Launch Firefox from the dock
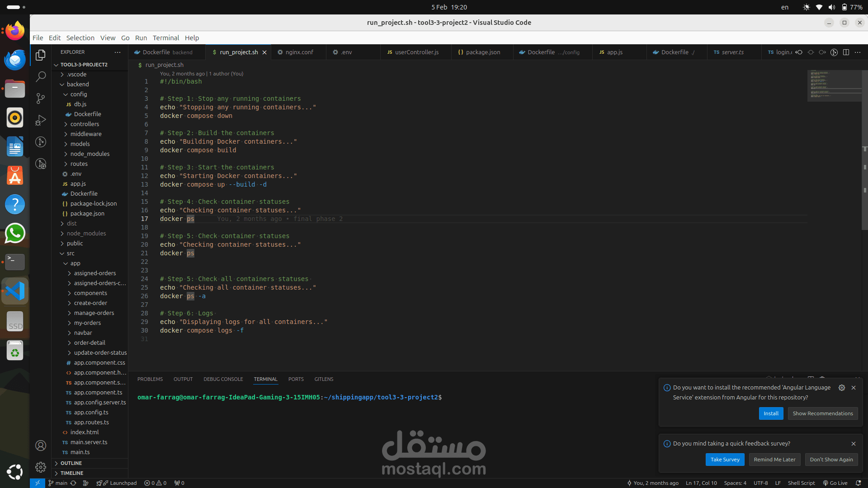 15,31
